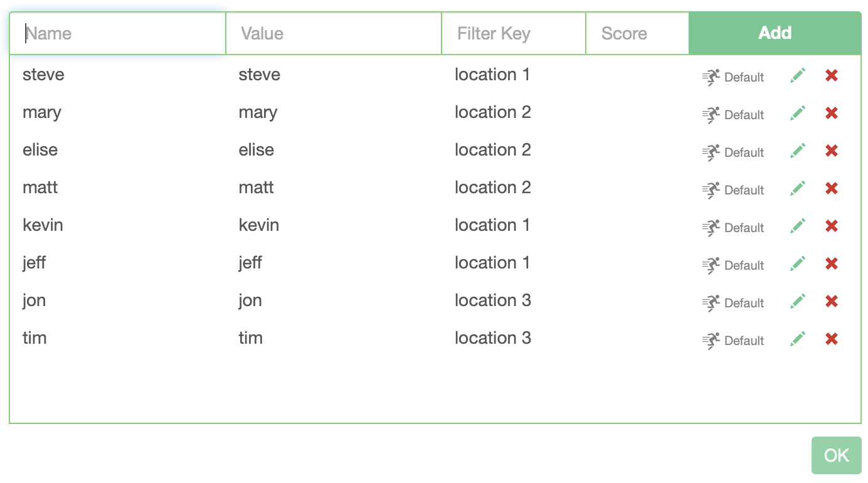Remove the tim row with red X
Image resolution: width=868 pixels, height=483 pixels.
832,339
